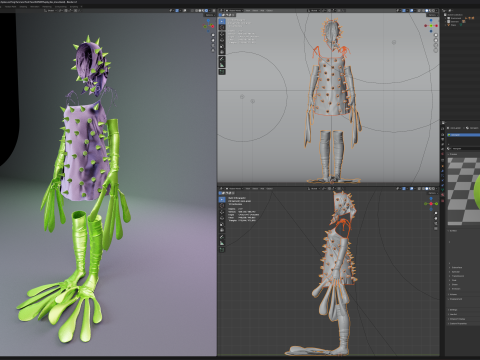Toggle snapping in top-right viewport header

coord(329,10)
